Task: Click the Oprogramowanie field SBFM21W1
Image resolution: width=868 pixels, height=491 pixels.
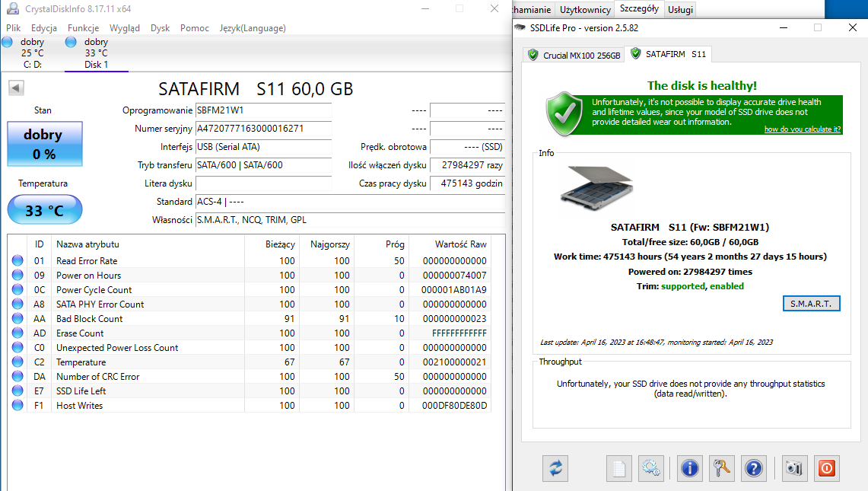Action: (263, 110)
